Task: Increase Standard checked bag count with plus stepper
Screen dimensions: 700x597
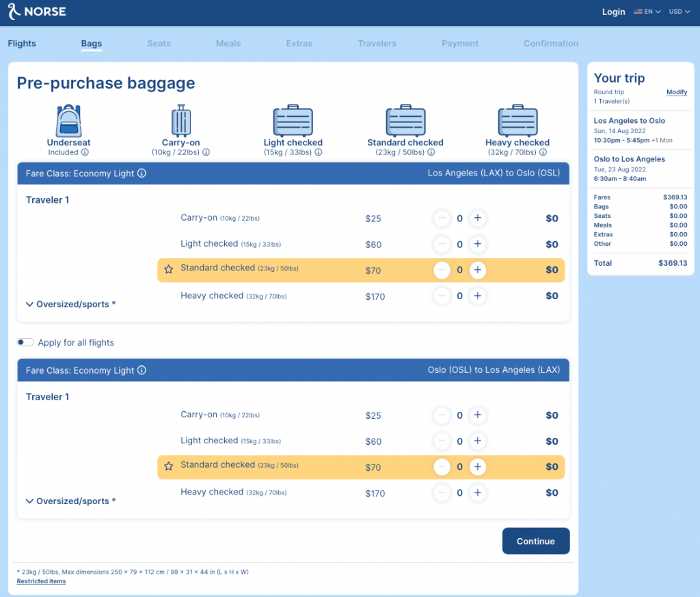Action: pos(478,270)
